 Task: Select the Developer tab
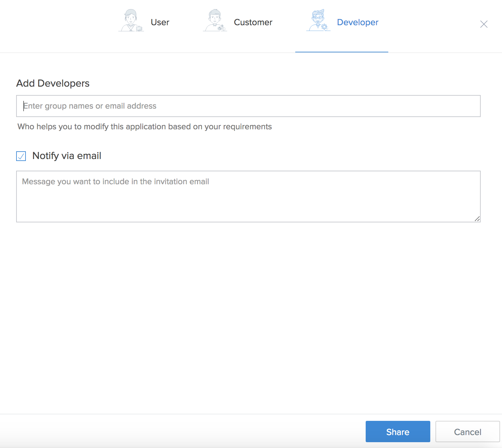coord(358,22)
